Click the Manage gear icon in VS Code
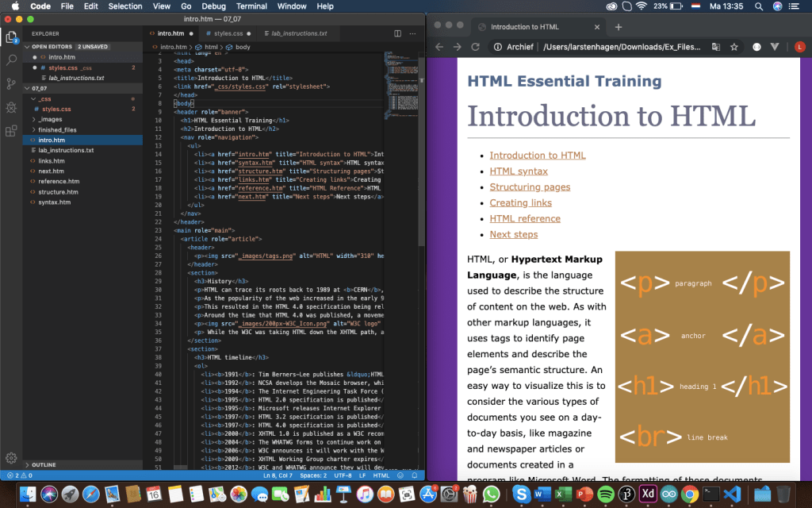Viewport: 812px width, 508px height. click(12, 458)
